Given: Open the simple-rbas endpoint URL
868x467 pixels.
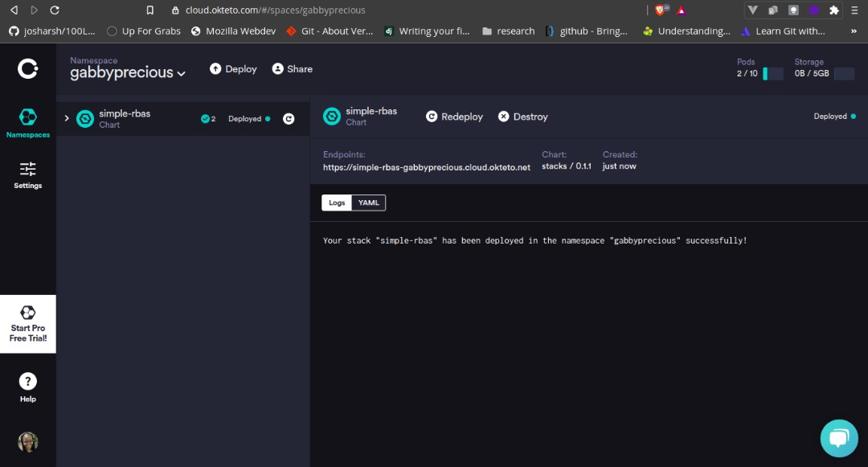Looking at the screenshot, I should coord(427,167).
